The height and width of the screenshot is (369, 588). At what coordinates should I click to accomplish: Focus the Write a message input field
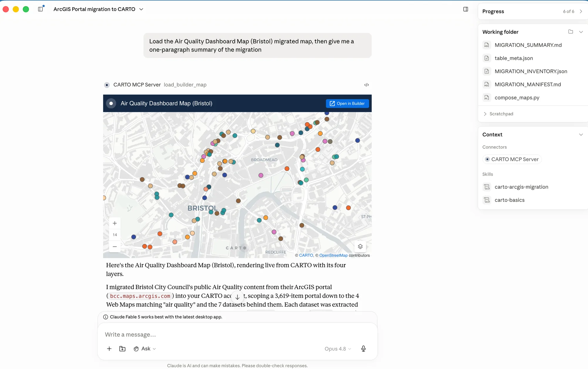(x=237, y=335)
